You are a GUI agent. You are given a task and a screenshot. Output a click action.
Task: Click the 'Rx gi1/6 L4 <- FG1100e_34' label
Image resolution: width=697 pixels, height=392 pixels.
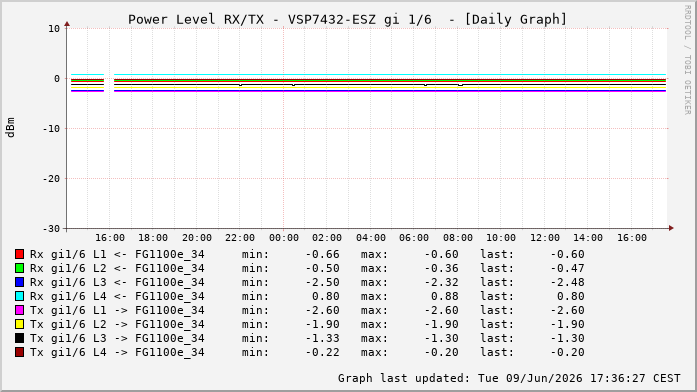[x=117, y=296]
